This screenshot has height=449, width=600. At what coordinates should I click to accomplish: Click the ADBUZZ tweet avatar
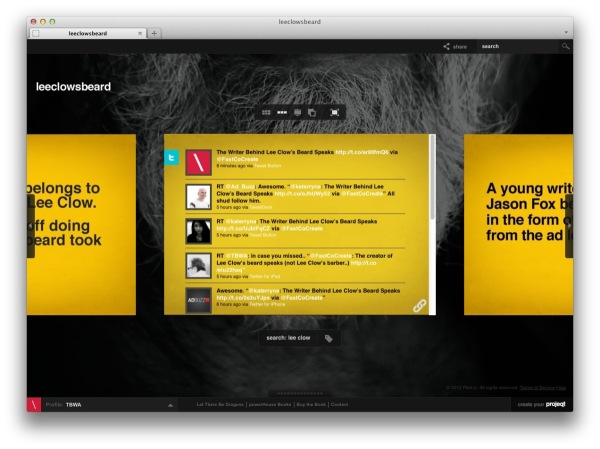[199, 300]
